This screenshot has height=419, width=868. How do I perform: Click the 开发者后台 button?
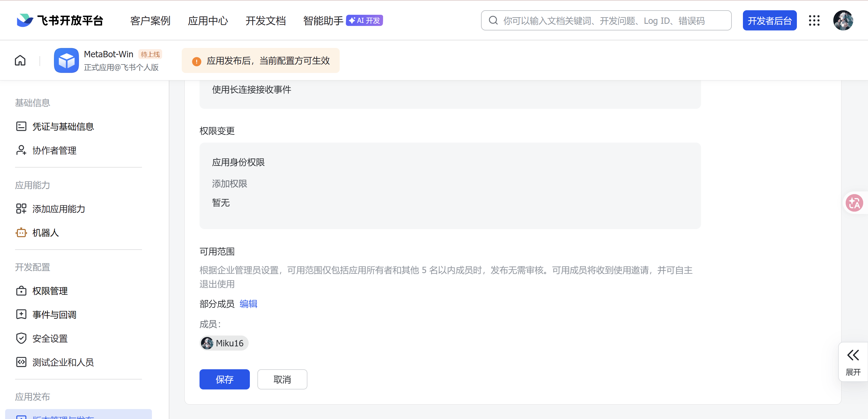[769, 20]
